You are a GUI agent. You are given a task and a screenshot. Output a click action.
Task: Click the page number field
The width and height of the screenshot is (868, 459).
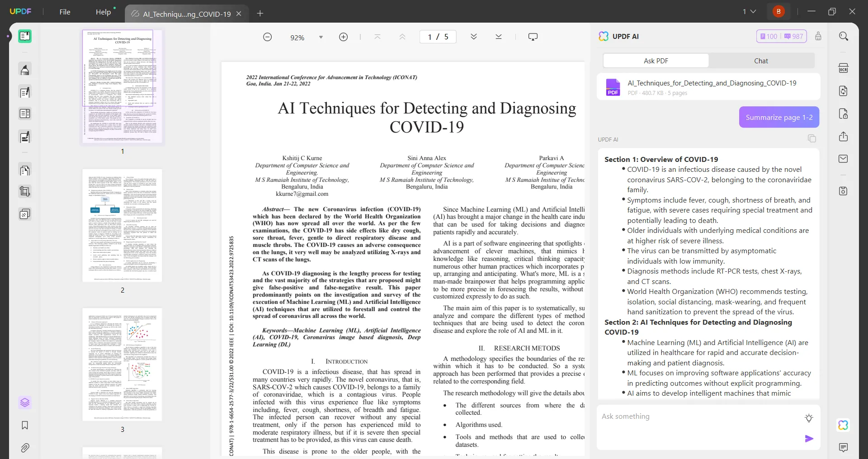[x=438, y=37]
